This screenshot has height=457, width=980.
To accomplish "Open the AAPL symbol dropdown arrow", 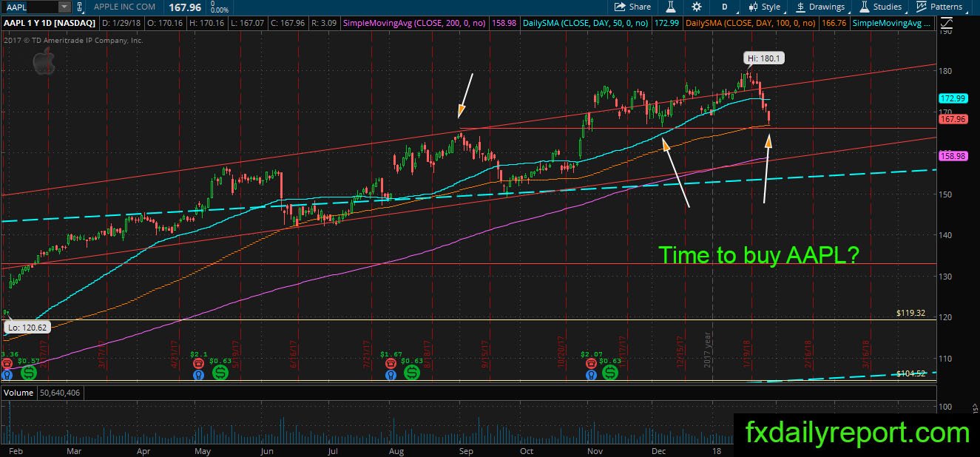I will (x=64, y=7).
